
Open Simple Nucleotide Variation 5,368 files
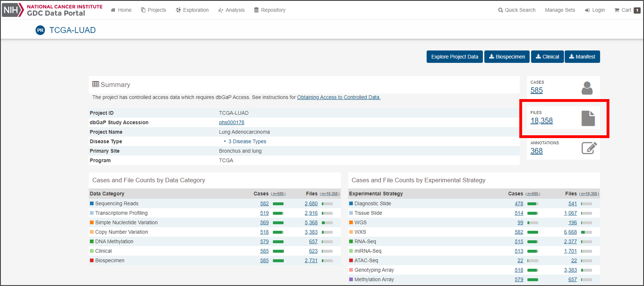(311, 222)
